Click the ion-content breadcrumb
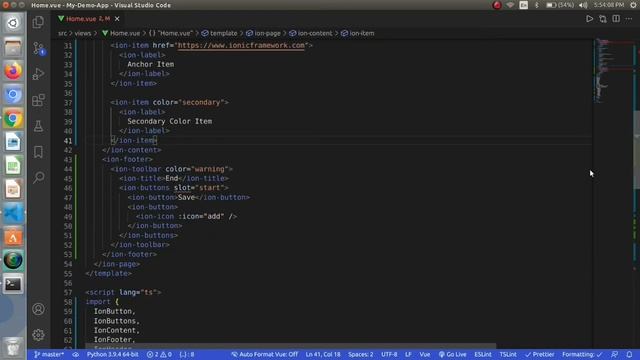The height and width of the screenshot is (360, 640). [x=311, y=33]
